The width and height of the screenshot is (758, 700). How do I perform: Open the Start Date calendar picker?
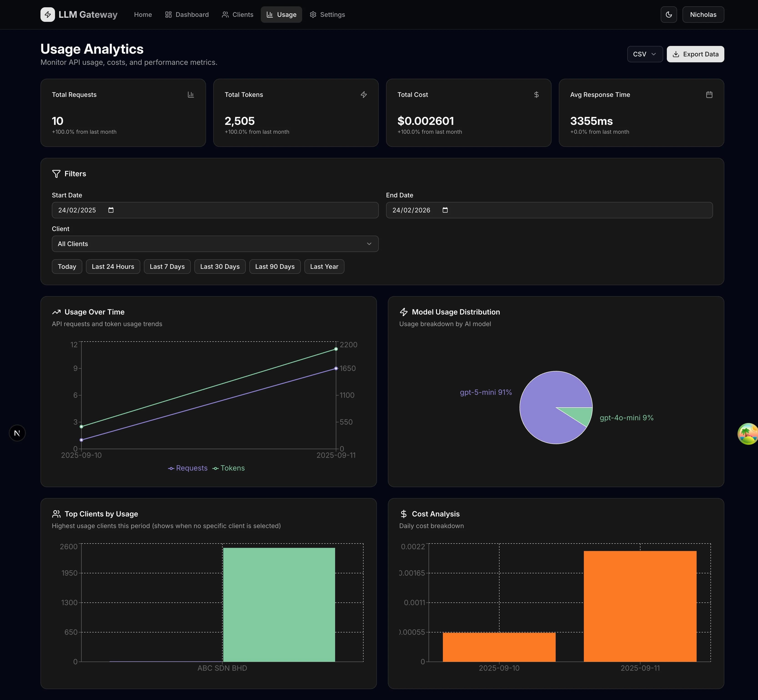110,210
